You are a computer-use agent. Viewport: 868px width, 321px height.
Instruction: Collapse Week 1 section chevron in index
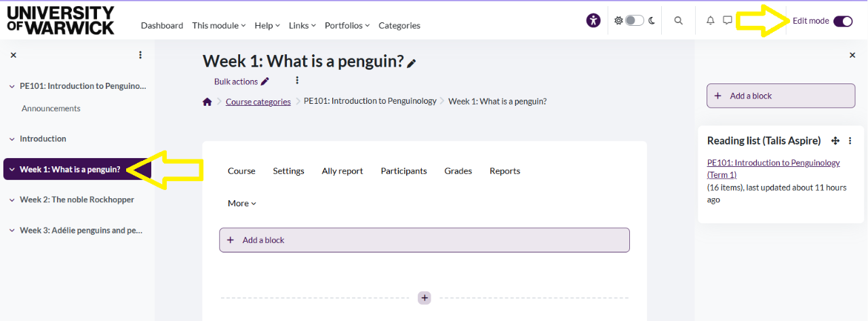tap(12, 170)
